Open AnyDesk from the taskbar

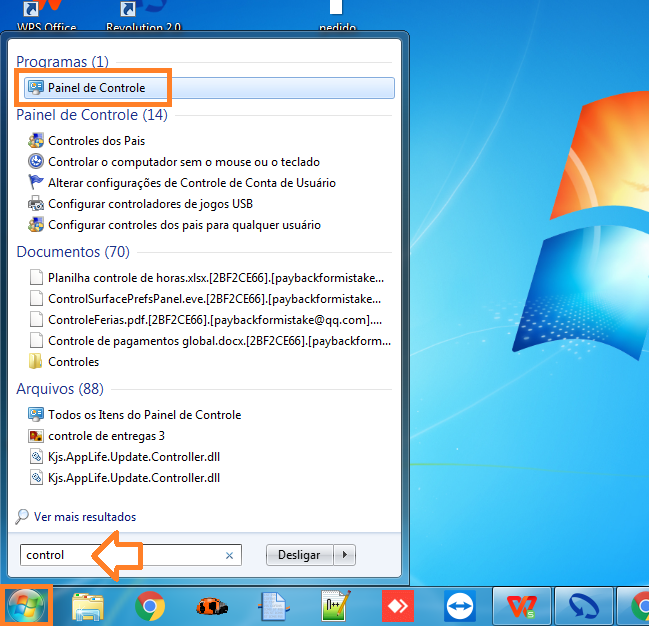point(398,606)
